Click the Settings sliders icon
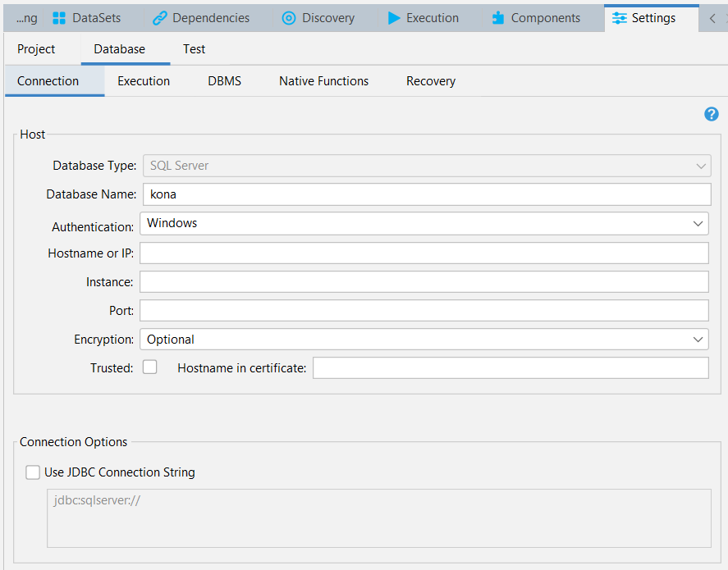The image size is (728, 570). coord(620,18)
